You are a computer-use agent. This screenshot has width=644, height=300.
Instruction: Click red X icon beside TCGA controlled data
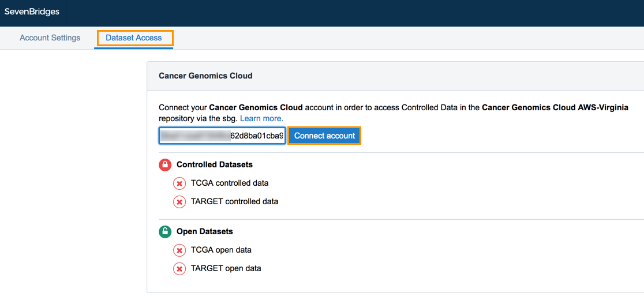tap(179, 183)
